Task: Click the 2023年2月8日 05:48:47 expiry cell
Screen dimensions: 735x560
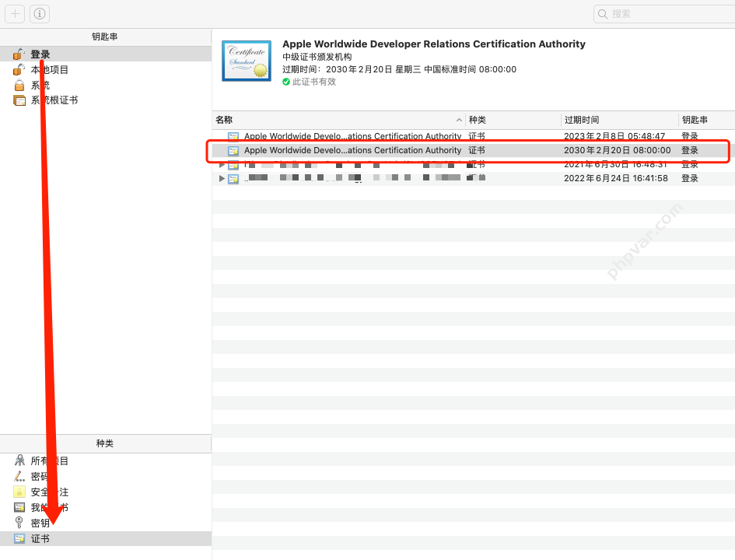Action: click(x=614, y=136)
